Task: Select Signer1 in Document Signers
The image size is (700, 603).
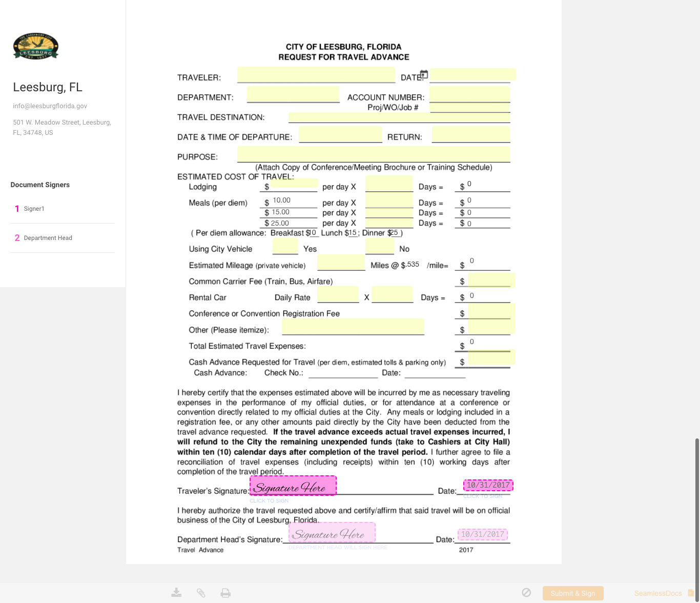Action: coord(63,209)
